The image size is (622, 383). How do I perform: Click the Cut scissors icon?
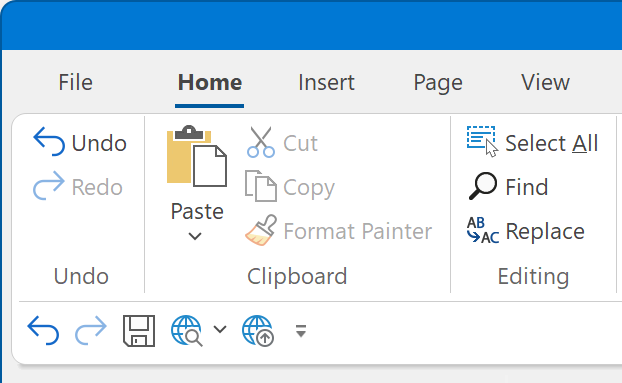tap(261, 142)
